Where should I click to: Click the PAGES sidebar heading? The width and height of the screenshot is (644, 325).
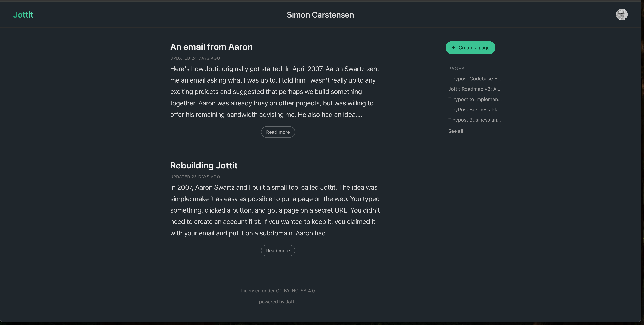click(456, 68)
